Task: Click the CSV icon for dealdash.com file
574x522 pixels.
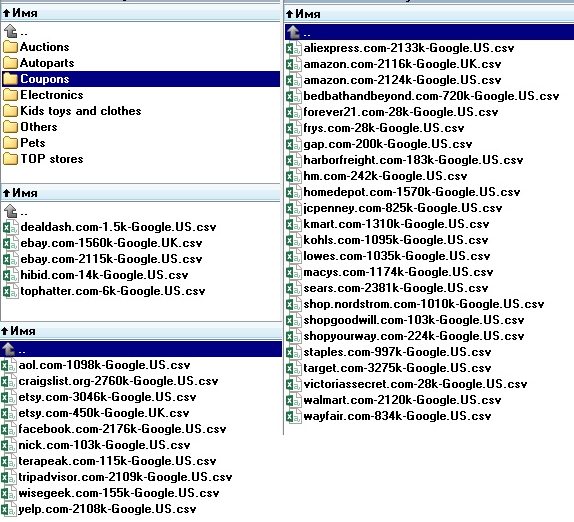Action: pyautogui.click(x=10, y=227)
